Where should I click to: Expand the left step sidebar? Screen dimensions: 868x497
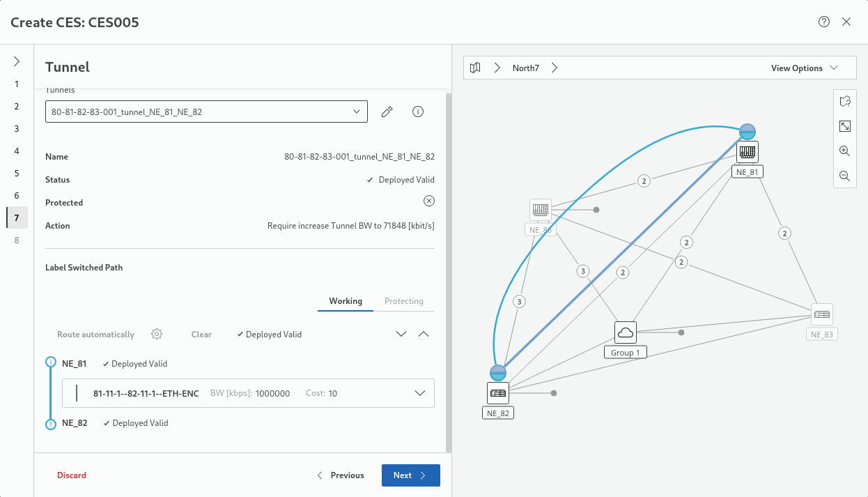click(x=17, y=61)
